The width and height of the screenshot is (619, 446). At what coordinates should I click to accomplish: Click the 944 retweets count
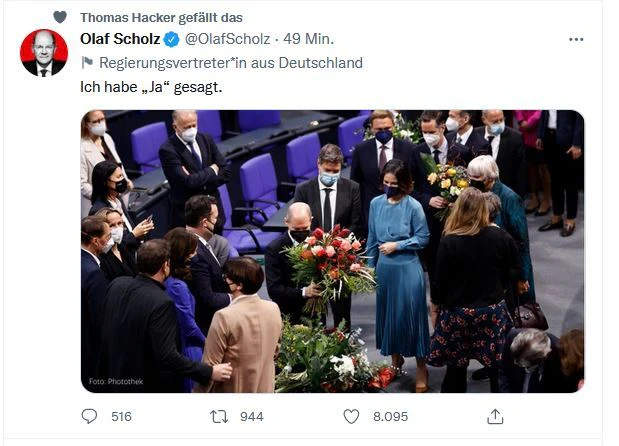[x=251, y=416]
